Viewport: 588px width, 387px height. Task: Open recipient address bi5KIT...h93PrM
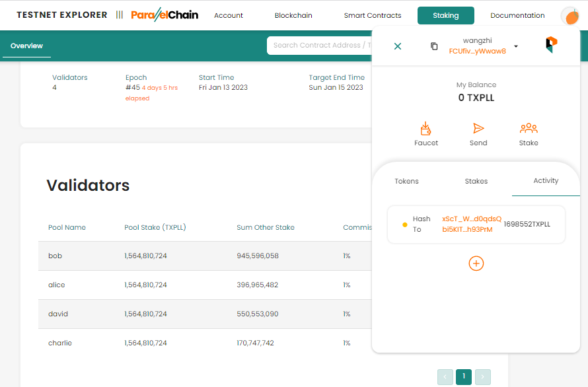(467, 229)
